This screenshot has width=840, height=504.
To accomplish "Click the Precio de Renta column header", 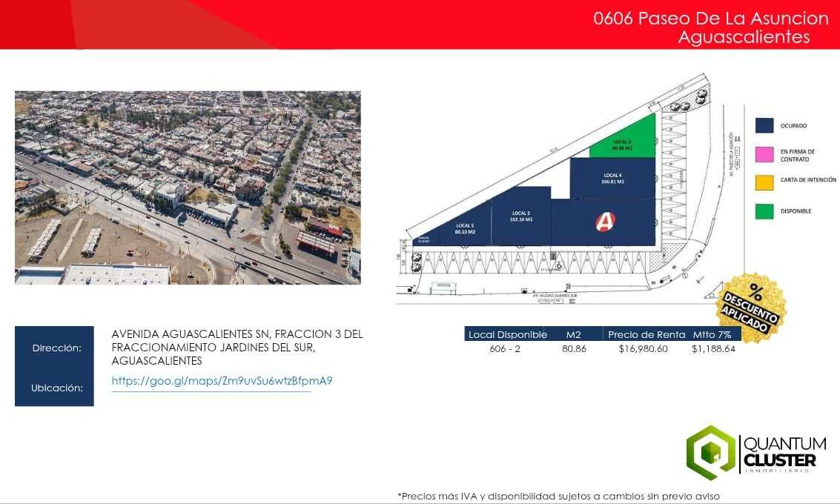I will click(646, 334).
